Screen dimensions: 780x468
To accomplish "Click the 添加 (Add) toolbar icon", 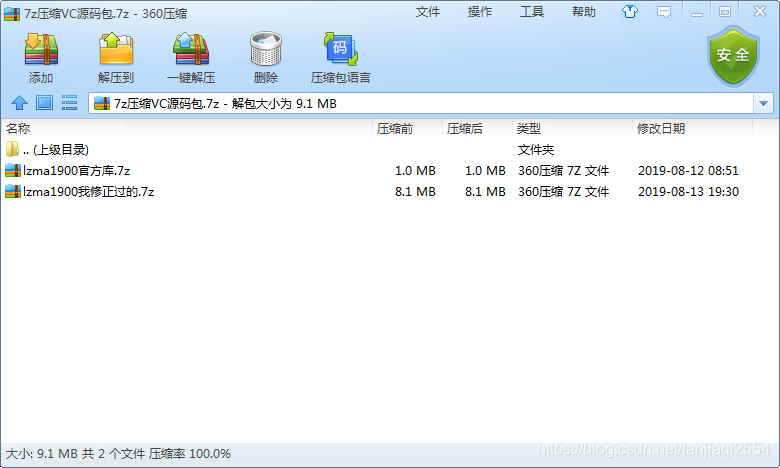I will (41, 50).
